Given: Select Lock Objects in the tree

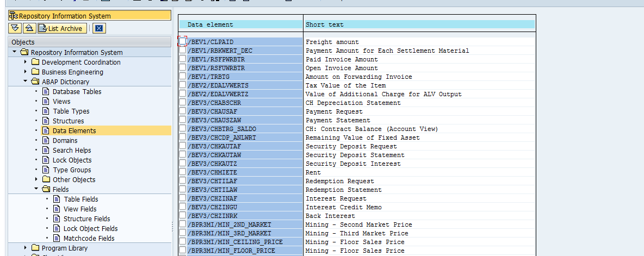Looking at the screenshot, I should pos(72,160).
